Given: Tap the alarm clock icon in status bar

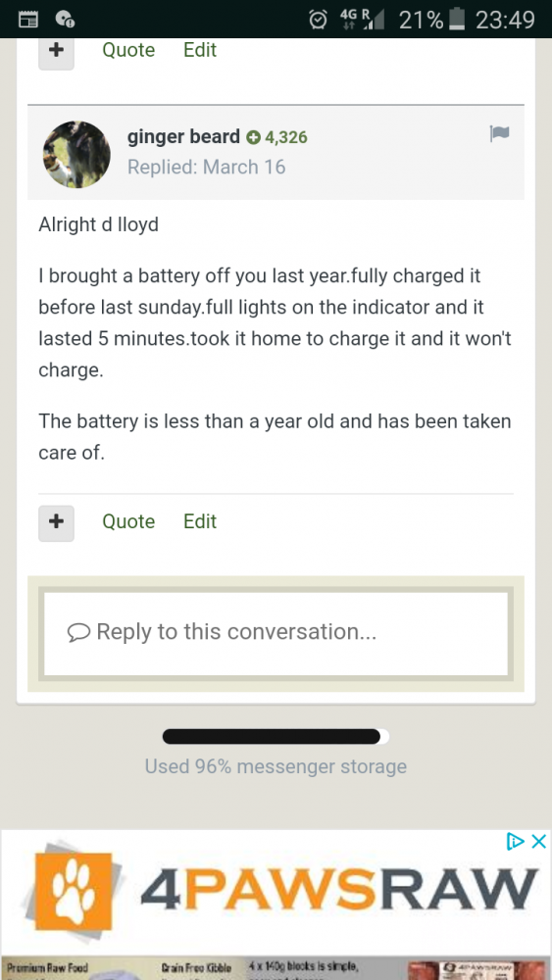Looking at the screenshot, I should coord(319,20).
